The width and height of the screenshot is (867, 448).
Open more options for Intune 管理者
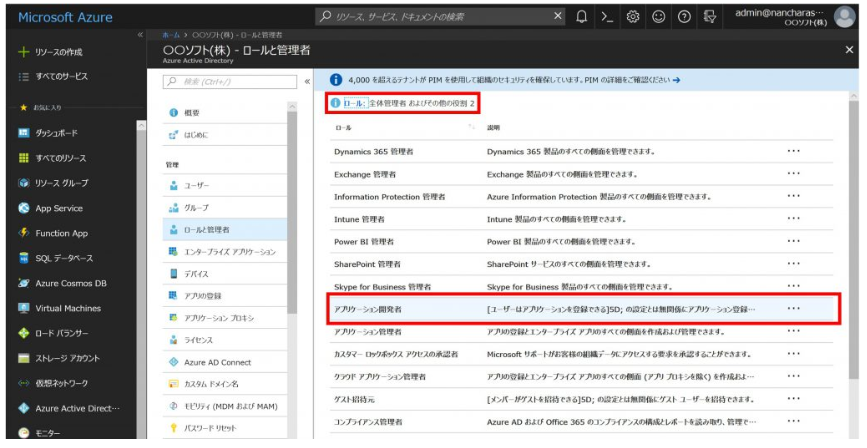(x=793, y=218)
